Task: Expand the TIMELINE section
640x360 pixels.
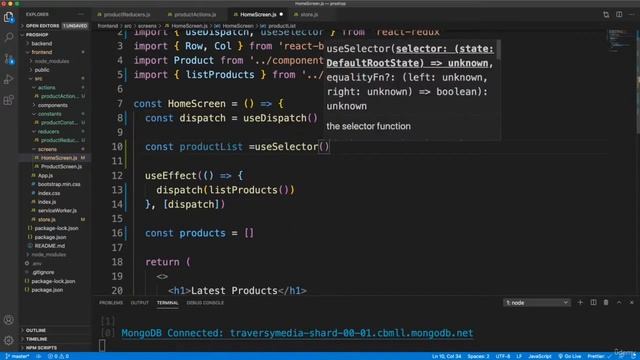Action: (x=37, y=339)
